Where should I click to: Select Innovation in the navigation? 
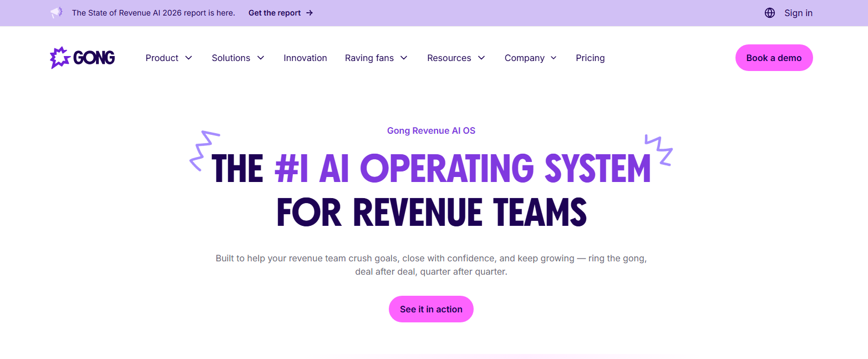coord(305,58)
